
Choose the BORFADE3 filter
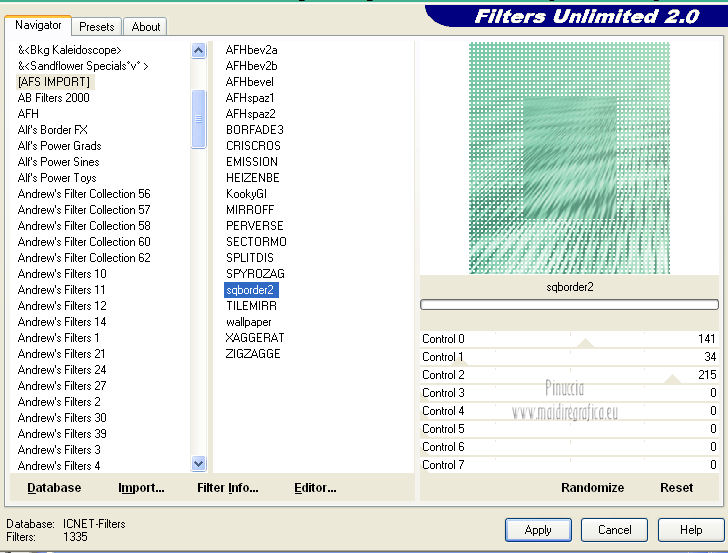(x=255, y=130)
